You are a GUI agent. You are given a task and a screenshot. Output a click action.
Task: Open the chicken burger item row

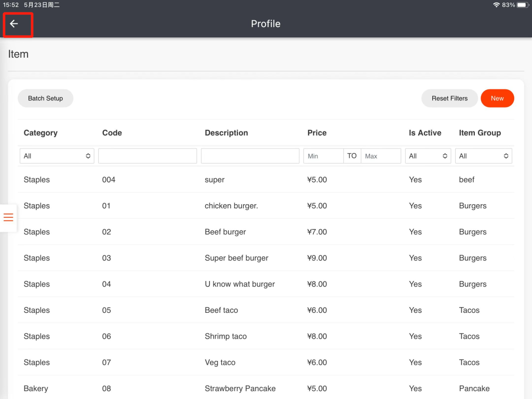[x=231, y=206]
